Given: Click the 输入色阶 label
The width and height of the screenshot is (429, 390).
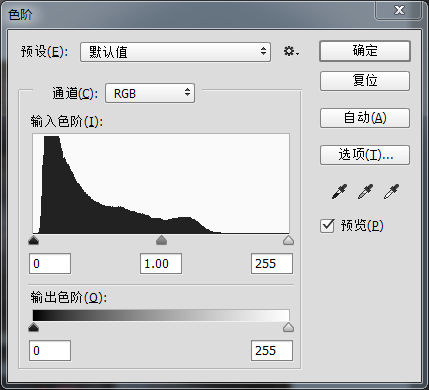Looking at the screenshot, I should coord(67,121).
